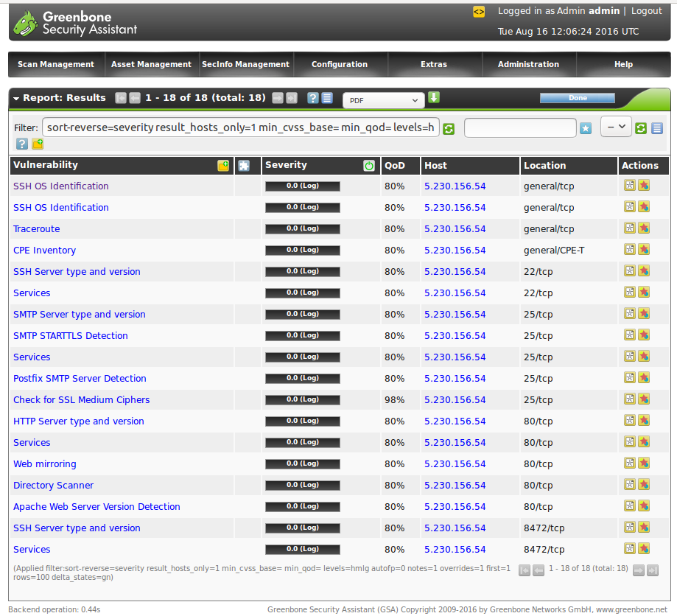Viewport: 677px width, 616px height.
Task: Click the Logout link
Action: point(646,11)
